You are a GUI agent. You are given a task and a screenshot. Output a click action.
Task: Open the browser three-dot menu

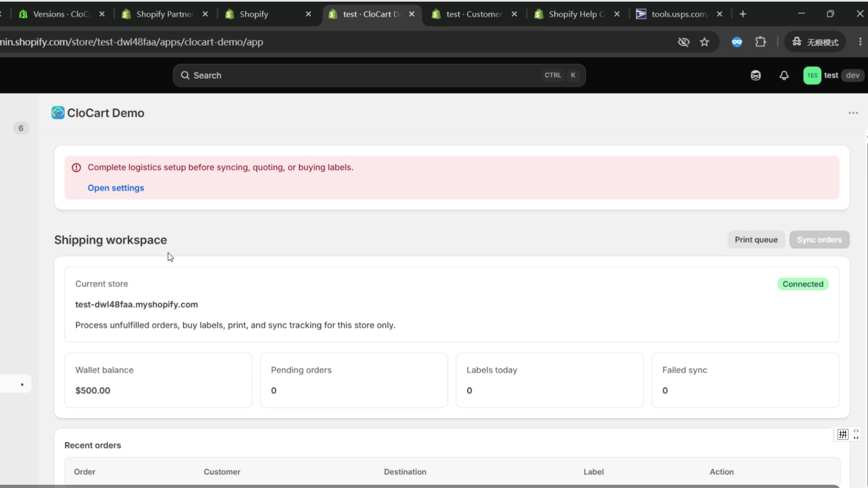[860, 42]
